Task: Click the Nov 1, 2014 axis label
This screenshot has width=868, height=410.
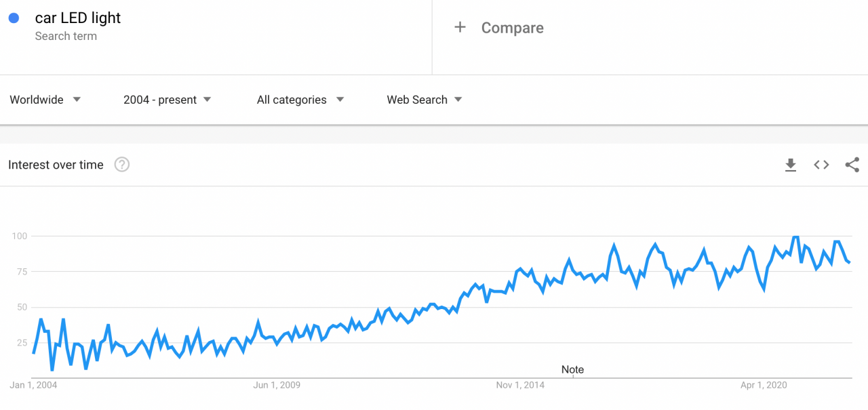Action: (520, 385)
